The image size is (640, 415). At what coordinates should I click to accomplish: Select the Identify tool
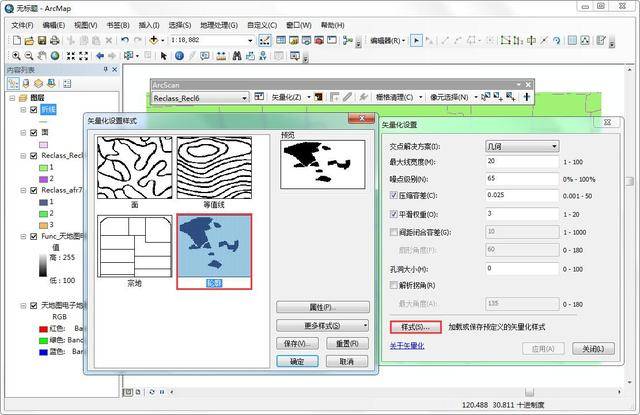point(179,56)
